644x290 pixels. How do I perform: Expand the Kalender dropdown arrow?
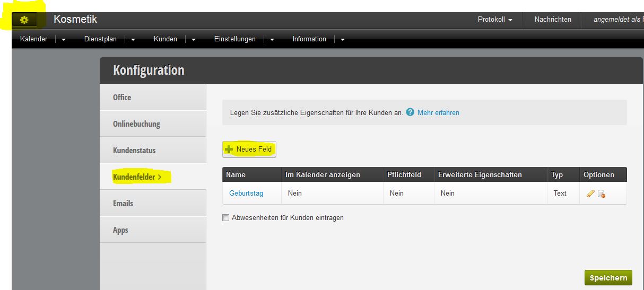[64, 39]
